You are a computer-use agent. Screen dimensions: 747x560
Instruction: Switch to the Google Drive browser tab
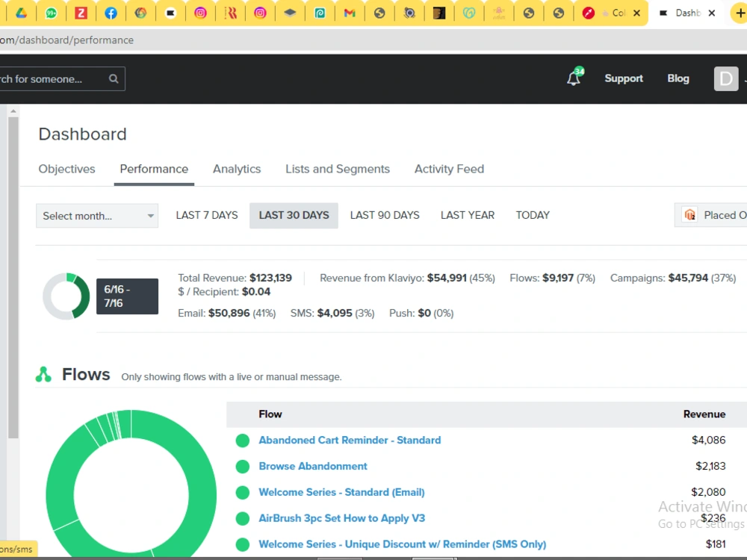point(21,13)
